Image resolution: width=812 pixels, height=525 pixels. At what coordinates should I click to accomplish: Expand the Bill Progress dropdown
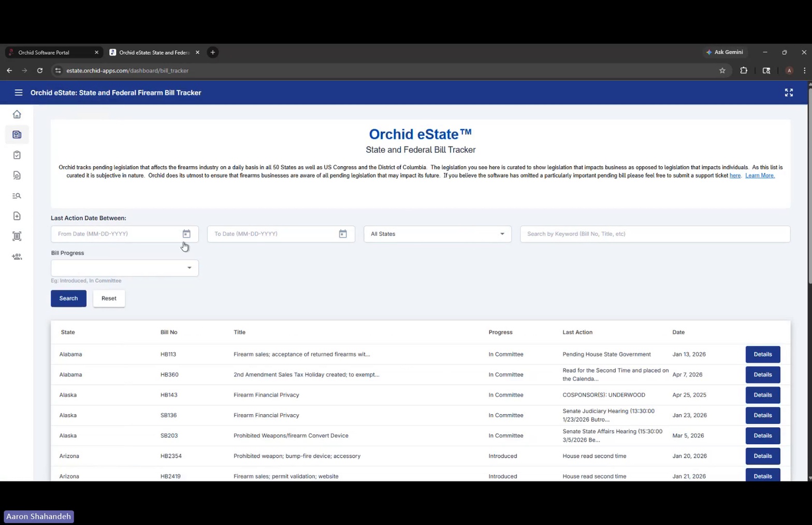point(125,268)
